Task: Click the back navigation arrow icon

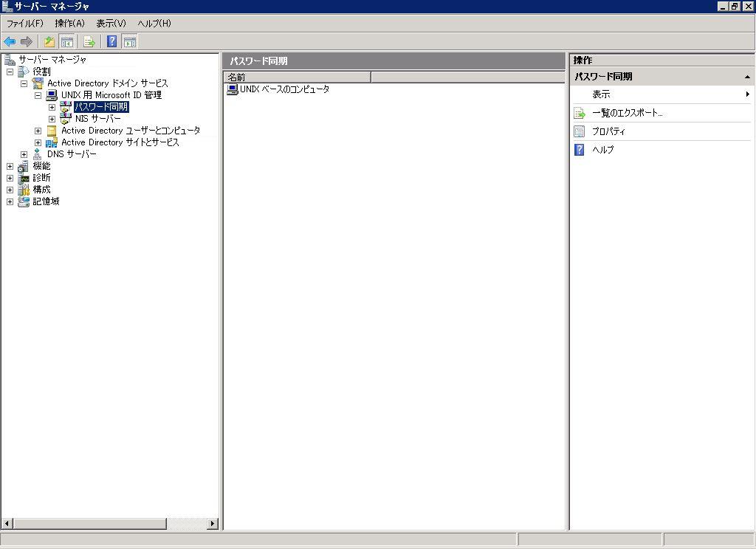Action: pos(8,41)
